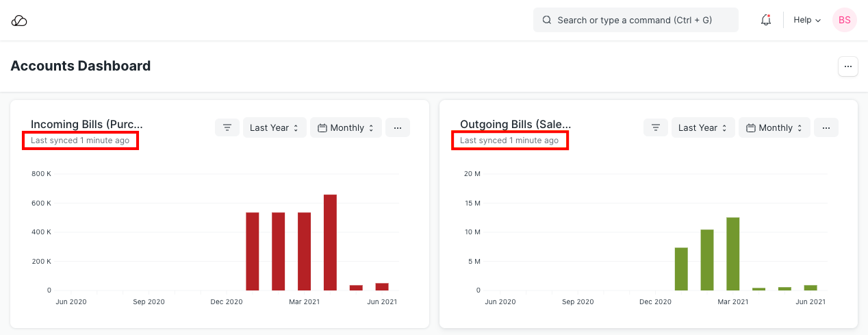868x335 pixels.
Task: Open Last Year dropdown in Outgoing Bills
Action: tap(703, 127)
